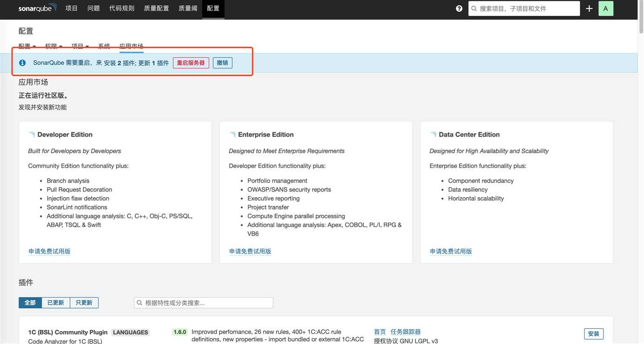Expand the 权限 submenu dropdown
This screenshot has height=344, width=644.
pos(53,46)
